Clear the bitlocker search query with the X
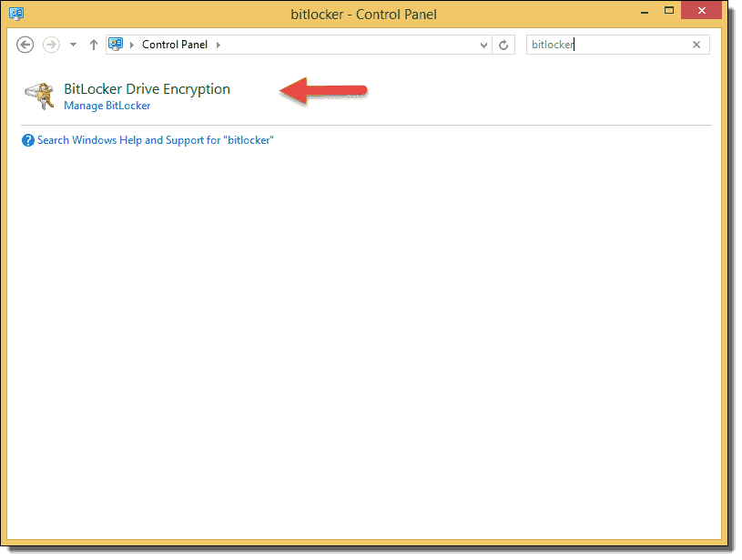 point(696,44)
